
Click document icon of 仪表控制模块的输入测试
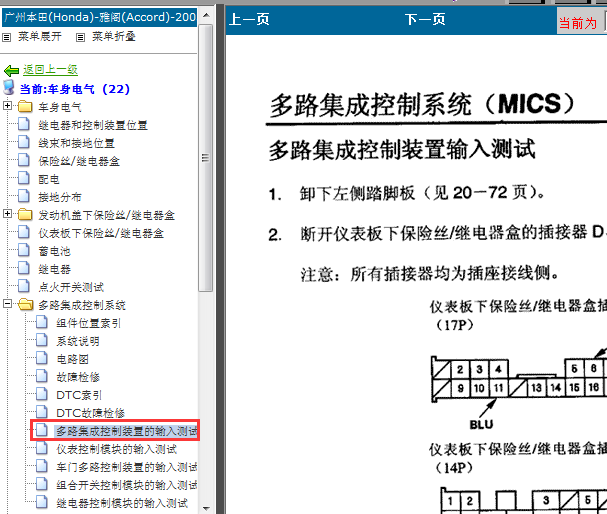[42, 448]
